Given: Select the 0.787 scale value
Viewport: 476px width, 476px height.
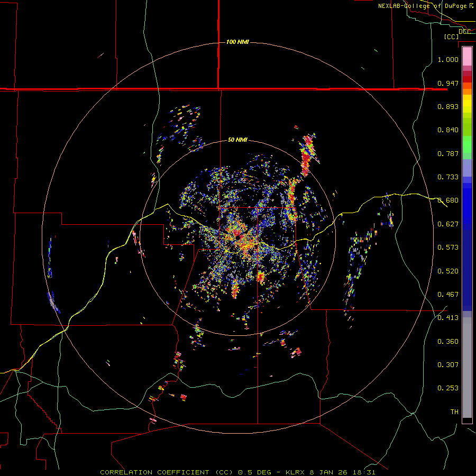Looking at the screenshot, I should pyautogui.click(x=448, y=153).
